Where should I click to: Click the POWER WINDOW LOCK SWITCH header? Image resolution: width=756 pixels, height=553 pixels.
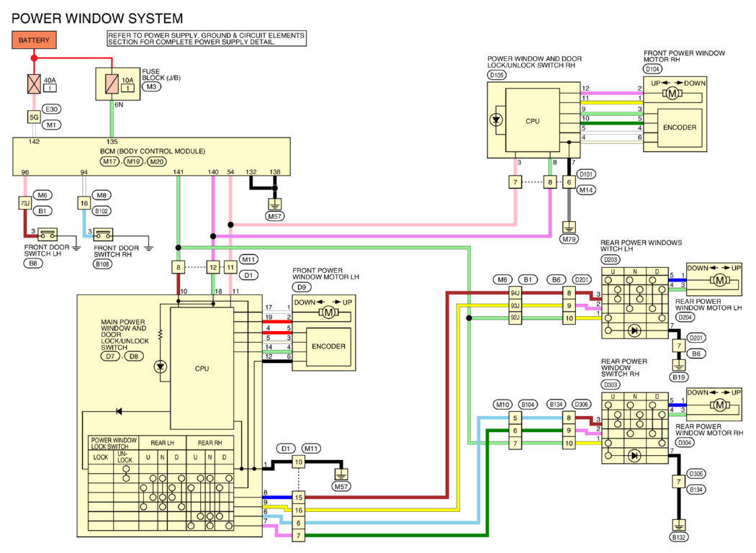[114, 443]
